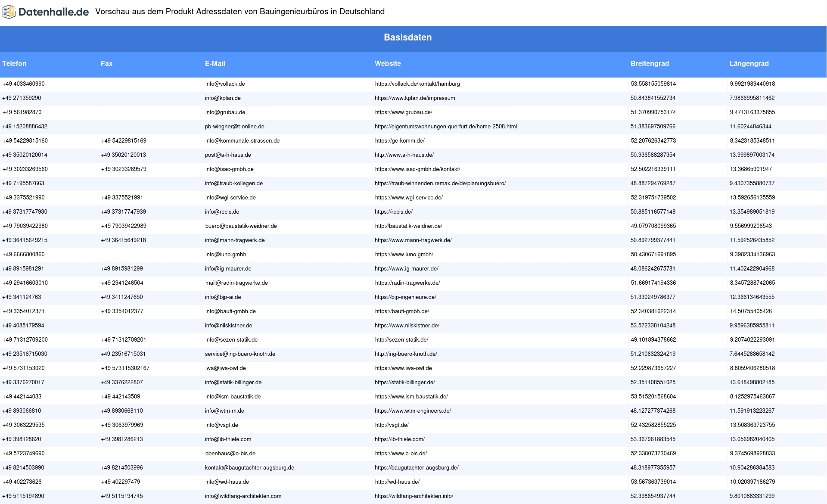Click fax number +49 2941246504
The height and width of the screenshot is (504, 827).
point(122,283)
